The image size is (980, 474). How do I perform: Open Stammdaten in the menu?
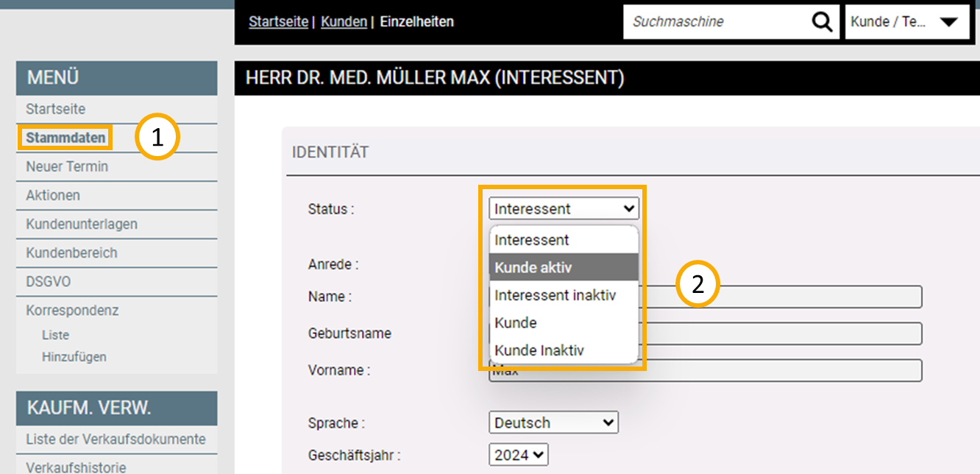coord(65,138)
